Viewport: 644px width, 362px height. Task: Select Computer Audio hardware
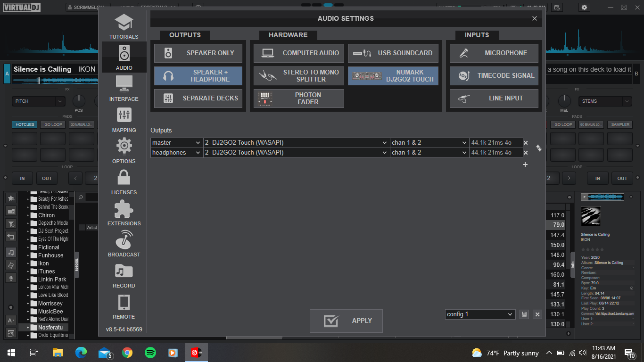point(299,53)
